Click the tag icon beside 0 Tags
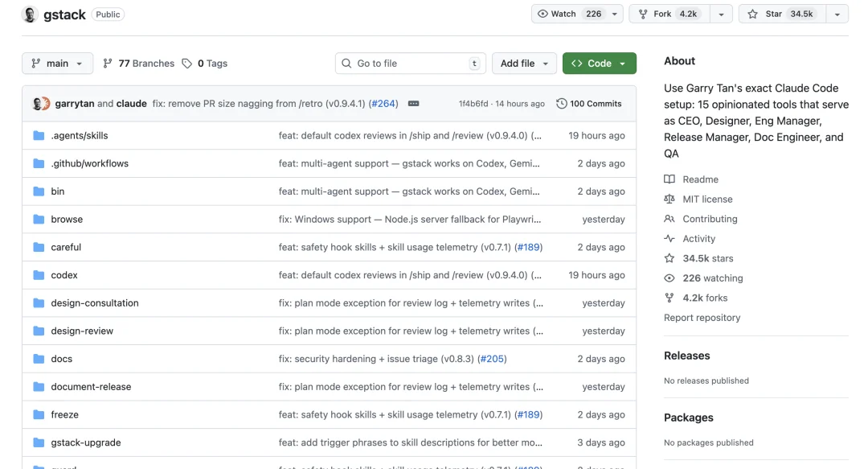Viewport: 868px width, 469px height. (187, 64)
